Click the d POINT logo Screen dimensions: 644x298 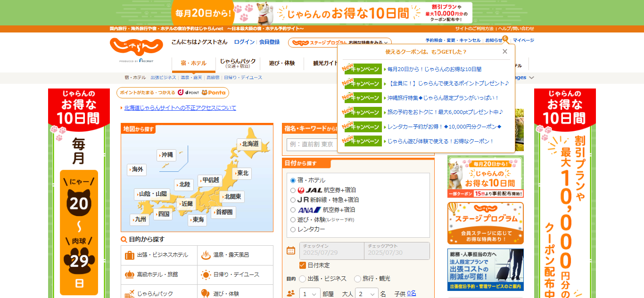[x=189, y=93]
